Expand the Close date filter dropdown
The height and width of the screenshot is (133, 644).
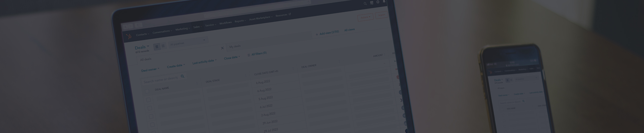coord(232,58)
